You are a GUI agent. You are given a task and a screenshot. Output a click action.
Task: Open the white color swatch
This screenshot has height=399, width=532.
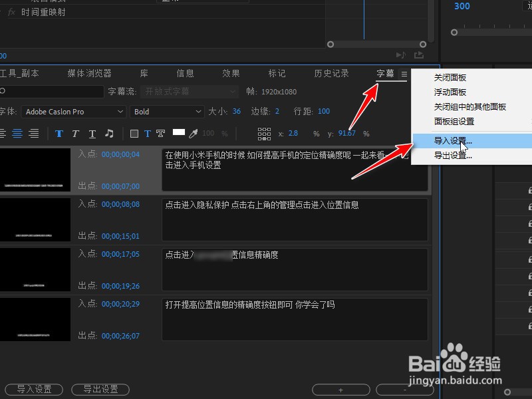[179, 132]
